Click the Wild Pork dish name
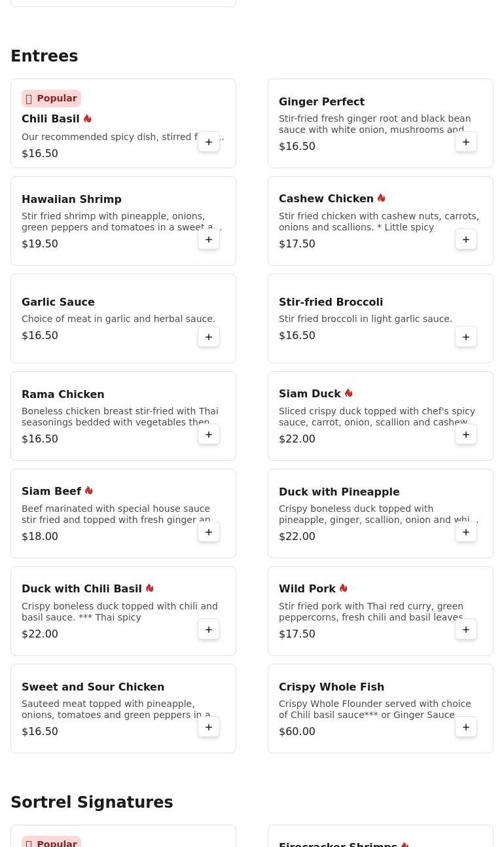This screenshot has width=504, height=847. pos(307,589)
